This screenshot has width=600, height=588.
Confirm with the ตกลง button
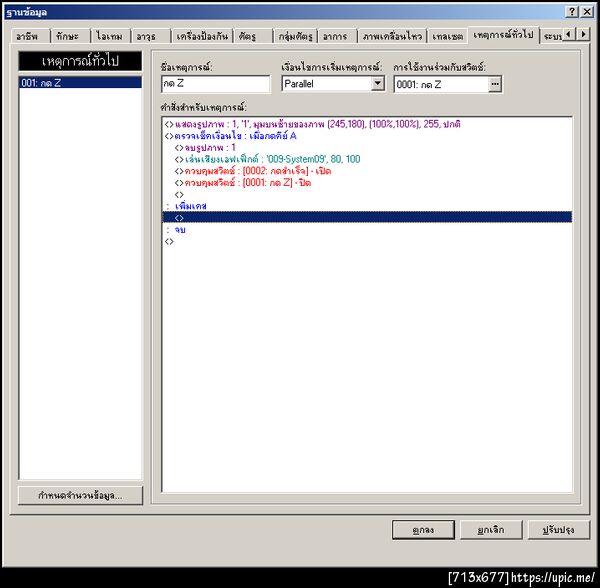point(423,530)
